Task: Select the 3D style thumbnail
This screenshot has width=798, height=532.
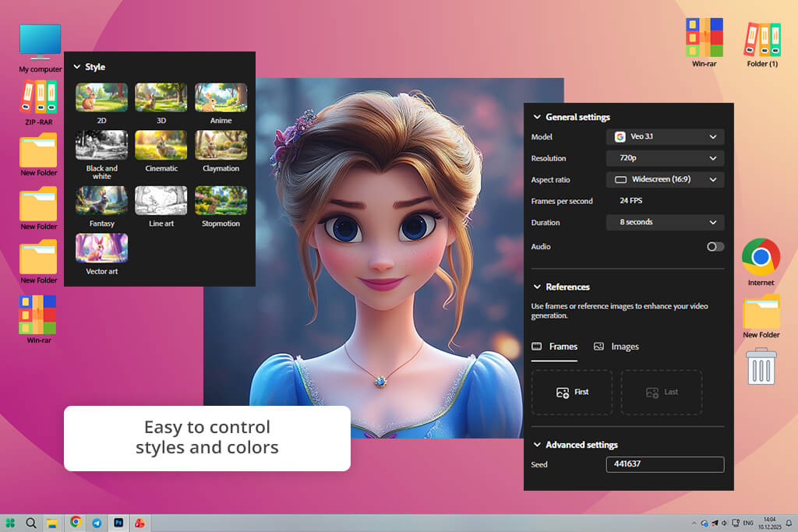Action: coord(161,97)
